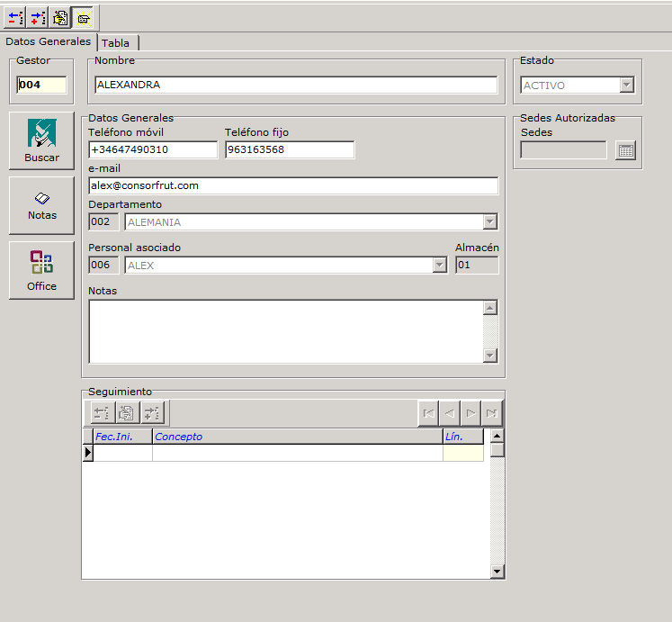Jump to last record in Seguimiento
Viewport: 672px width, 622px height.
click(491, 413)
